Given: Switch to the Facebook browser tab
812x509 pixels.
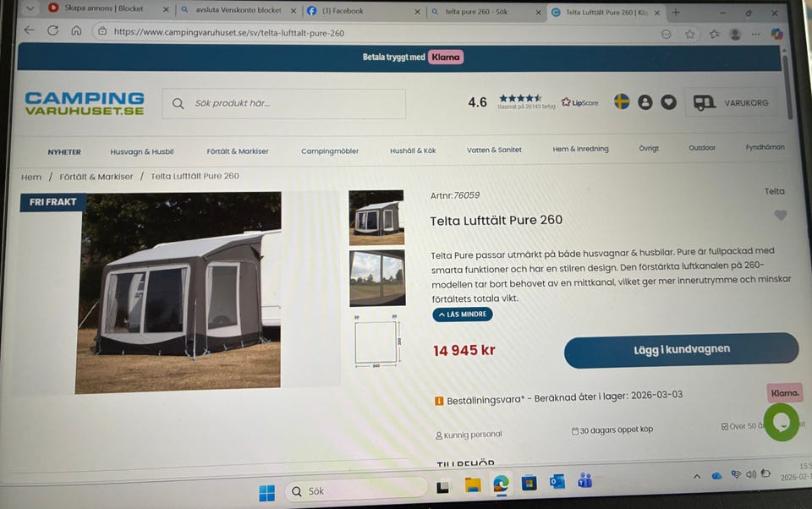Looking at the screenshot, I should point(364,11).
